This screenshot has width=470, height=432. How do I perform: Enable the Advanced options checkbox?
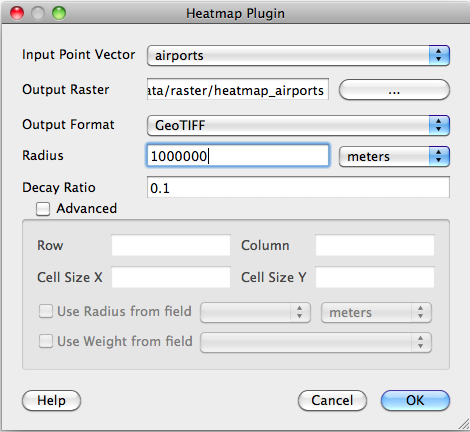(43, 209)
